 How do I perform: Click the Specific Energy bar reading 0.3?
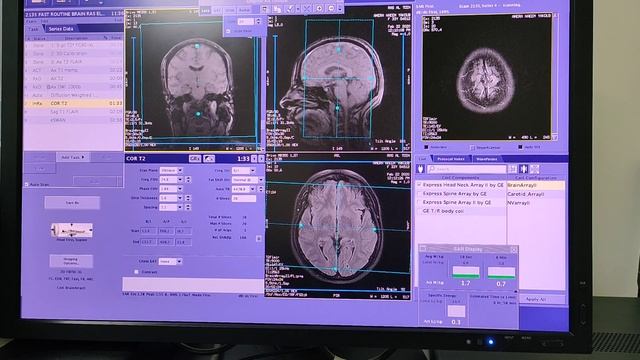(x=456, y=311)
